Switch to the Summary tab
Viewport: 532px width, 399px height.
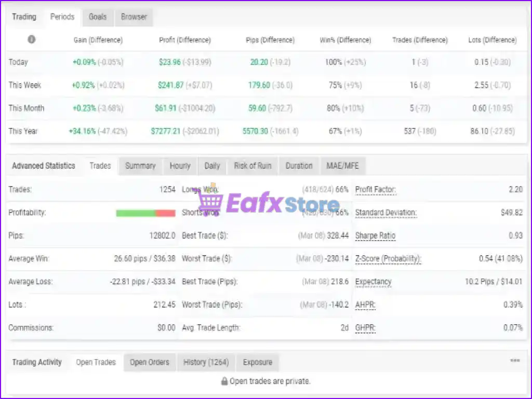140,166
